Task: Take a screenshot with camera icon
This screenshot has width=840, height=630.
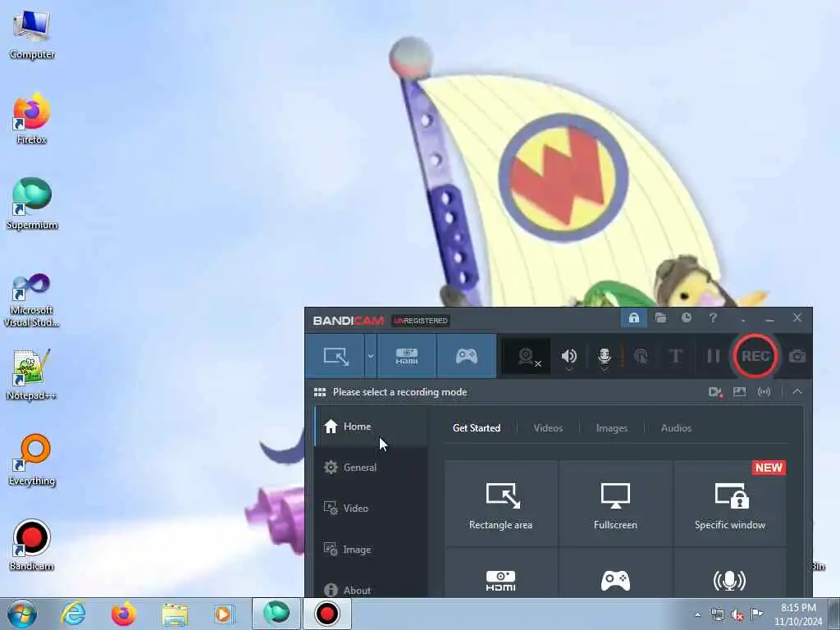Action: [x=797, y=356]
